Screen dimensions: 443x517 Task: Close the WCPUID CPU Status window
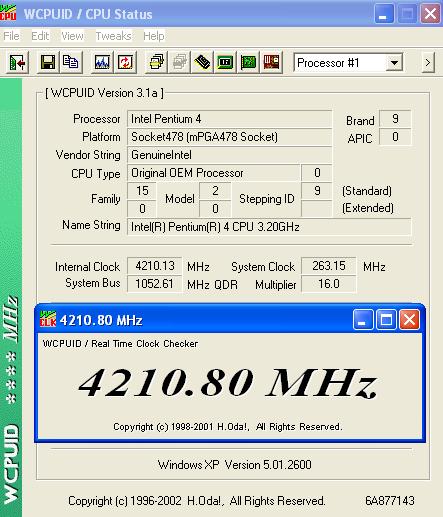click(430, 14)
